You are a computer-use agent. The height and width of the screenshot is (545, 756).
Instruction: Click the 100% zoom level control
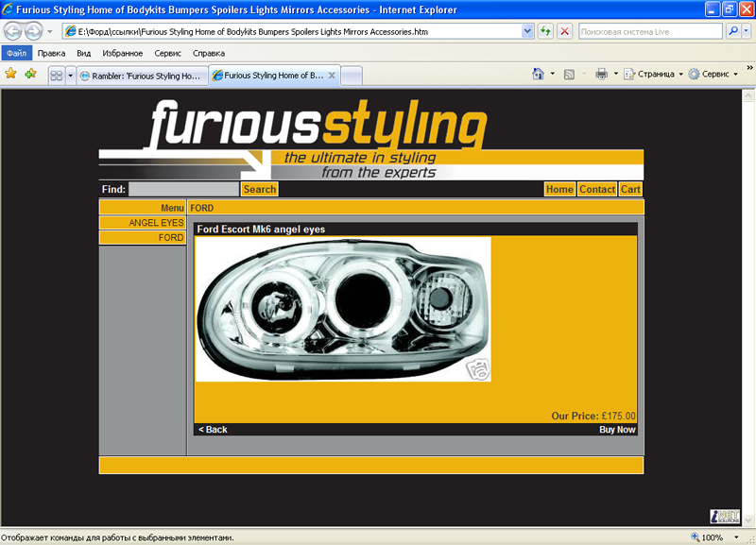[x=707, y=537]
